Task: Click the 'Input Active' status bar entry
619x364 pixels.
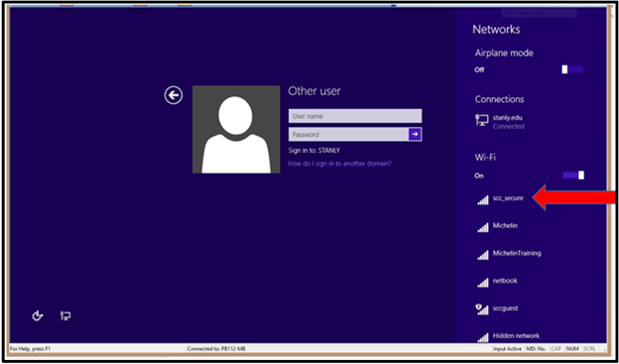Action: coord(507,349)
